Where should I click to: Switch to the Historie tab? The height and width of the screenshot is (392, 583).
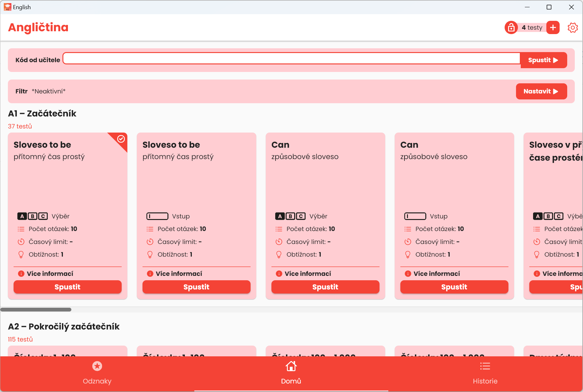pos(485,373)
